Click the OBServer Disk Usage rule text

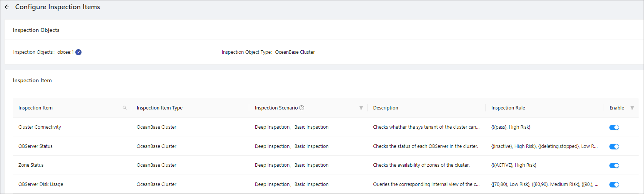point(544,184)
